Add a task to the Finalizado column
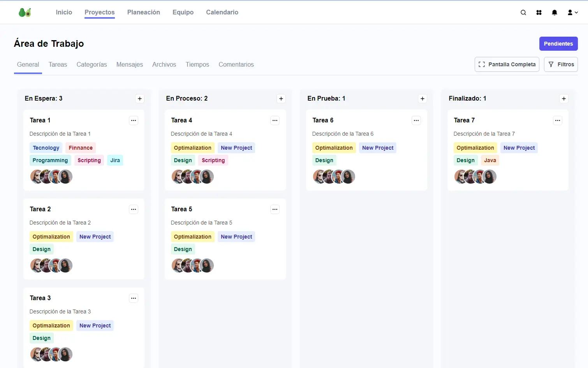 (563, 99)
